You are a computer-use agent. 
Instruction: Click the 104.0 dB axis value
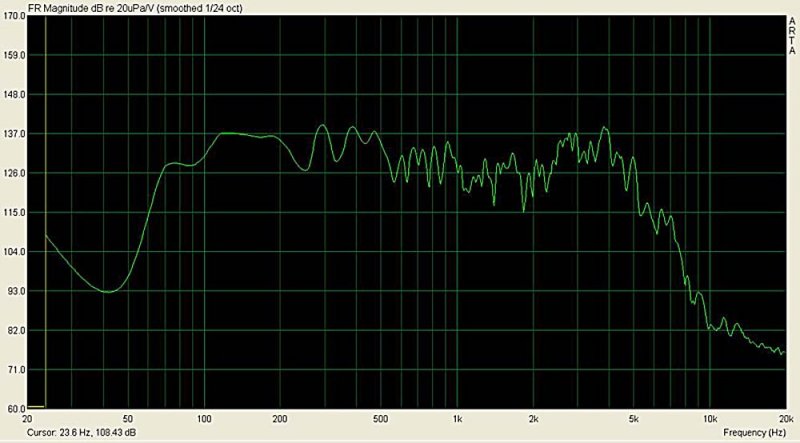click(x=14, y=252)
